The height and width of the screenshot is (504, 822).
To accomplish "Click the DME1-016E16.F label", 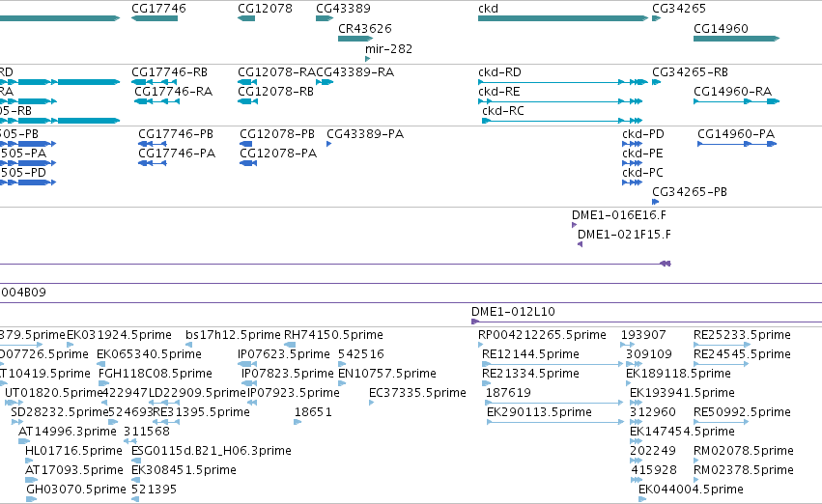I will click(x=619, y=214).
